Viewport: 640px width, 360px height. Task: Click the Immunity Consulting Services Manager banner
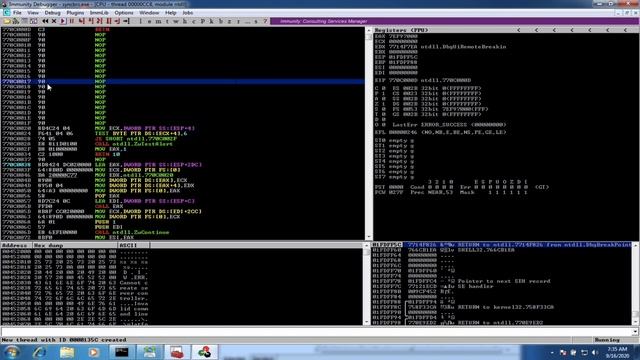[455, 21]
